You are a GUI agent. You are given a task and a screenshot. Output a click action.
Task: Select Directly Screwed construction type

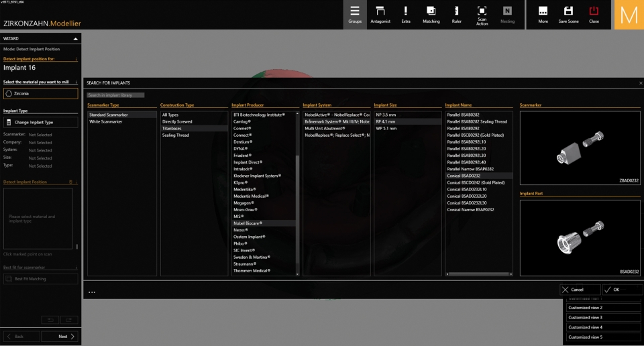[x=194, y=121]
